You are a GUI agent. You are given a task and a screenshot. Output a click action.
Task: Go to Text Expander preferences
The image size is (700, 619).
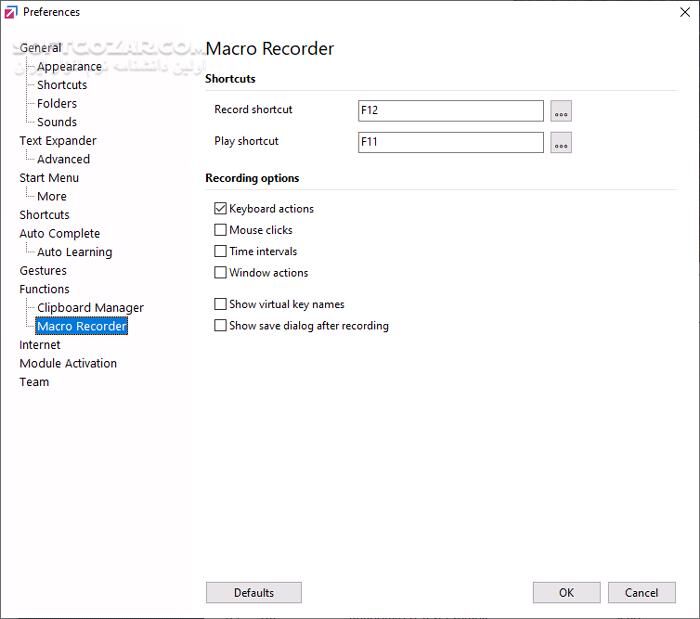[x=58, y=141]
